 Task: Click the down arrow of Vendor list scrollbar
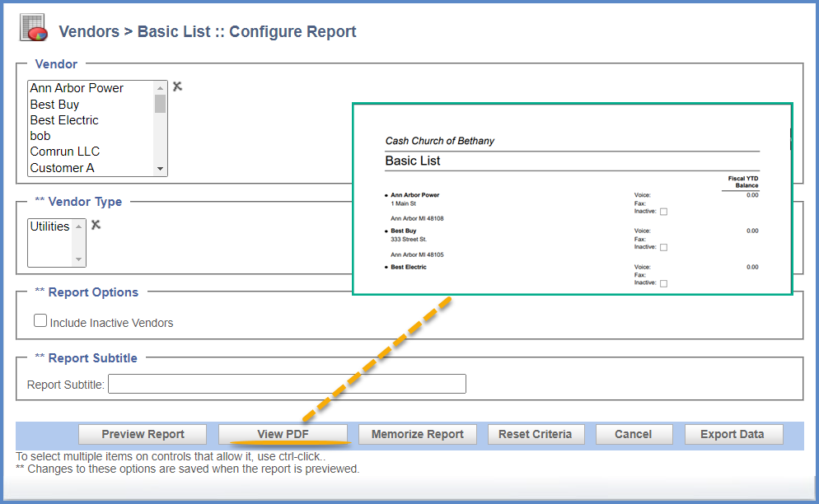pos(161,169)
